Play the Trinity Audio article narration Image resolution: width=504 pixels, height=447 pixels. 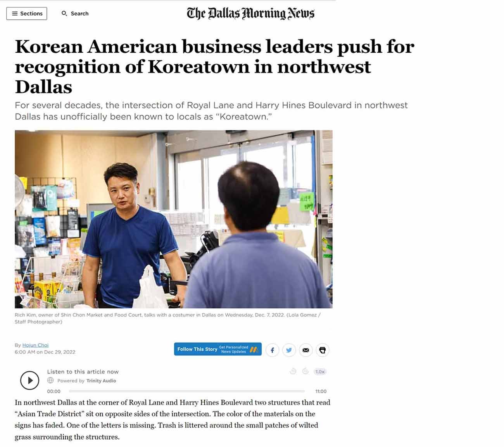coord(29,380)
